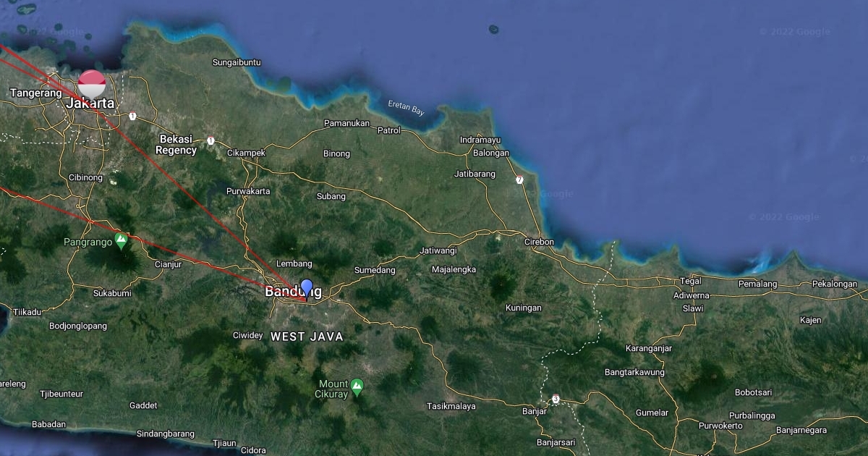Click the Adiwerna town label

click(691, 295)
